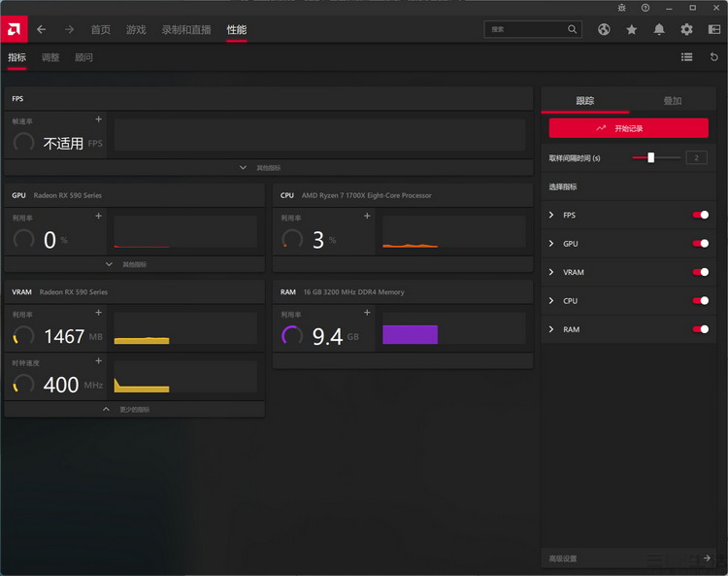Screen dimensions: 728x576
Task: Open the 录制和直播 tab
Action: [x=186, y=30]
